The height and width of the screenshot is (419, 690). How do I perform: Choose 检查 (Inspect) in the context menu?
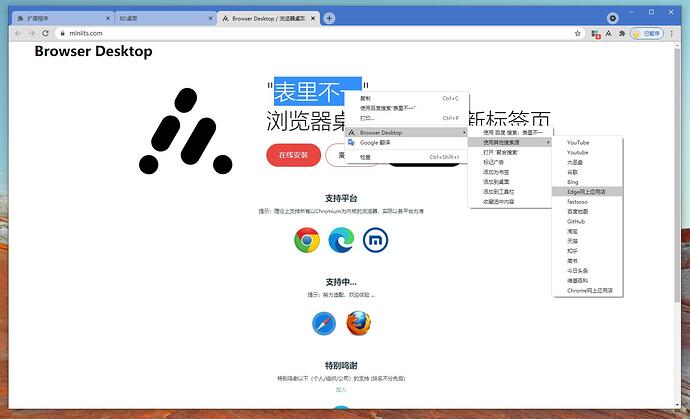(407, 157)
